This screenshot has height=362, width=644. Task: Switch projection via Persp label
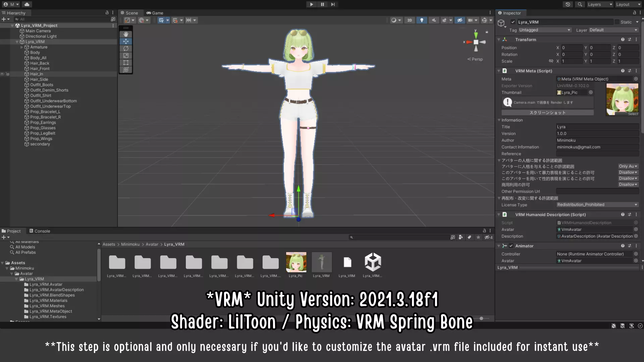[x=475, y=59]
